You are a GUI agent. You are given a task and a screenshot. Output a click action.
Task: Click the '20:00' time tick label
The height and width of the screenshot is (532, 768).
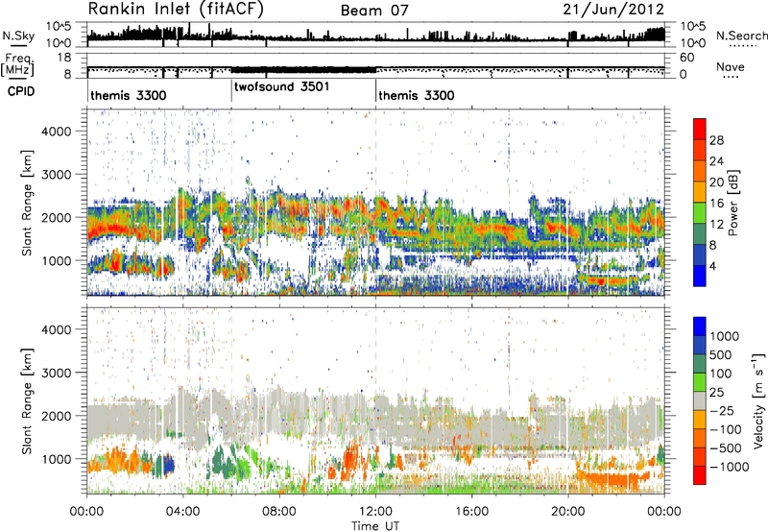pos(568,512)
